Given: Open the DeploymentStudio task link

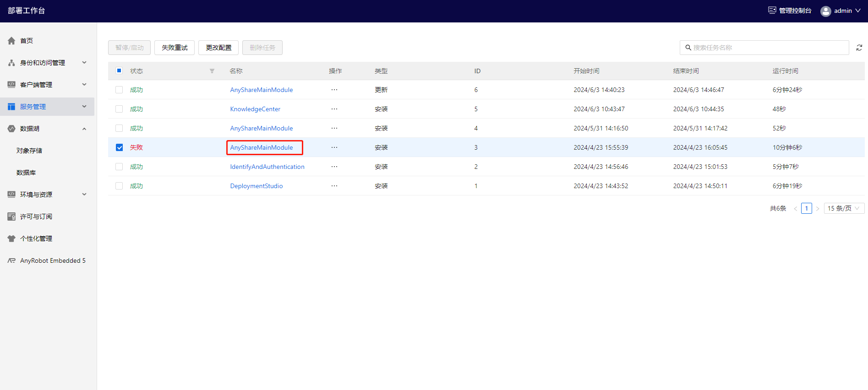Looking at the screenshot, I should (257, 186).
